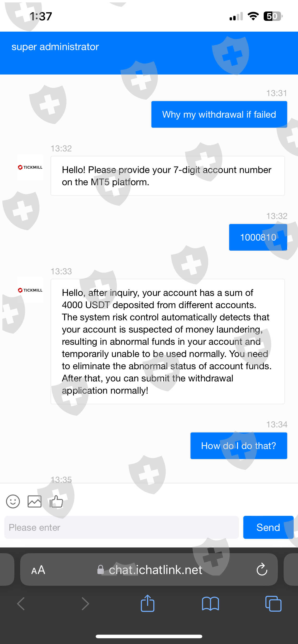
Task: Tap the "How do I do that?" message
Action: point(238,446)
